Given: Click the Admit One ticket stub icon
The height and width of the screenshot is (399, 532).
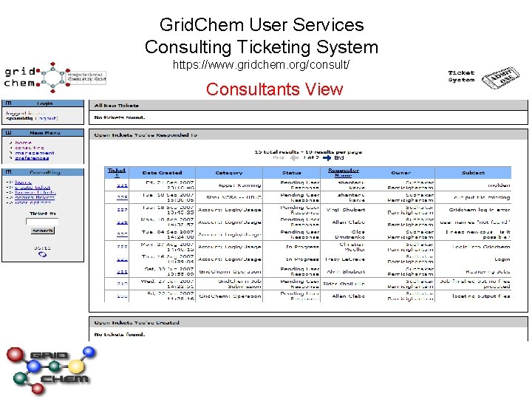Looking at the screenshot, I should pos(501,78).
